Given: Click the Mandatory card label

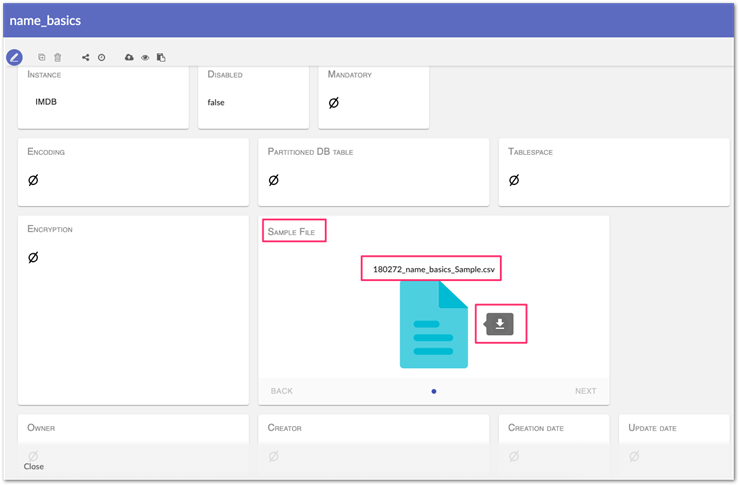Looking at the screenshot, I should tap(350, 74).
